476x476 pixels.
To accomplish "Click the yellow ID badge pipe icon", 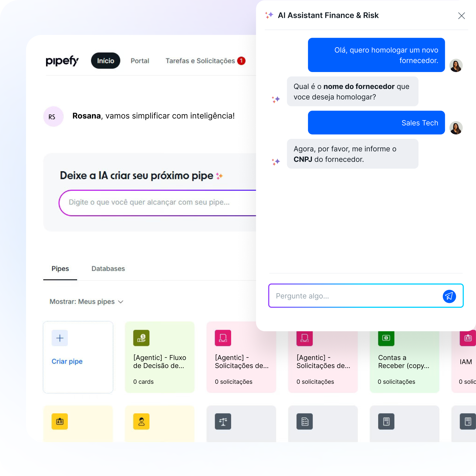I will pos(60,421).
